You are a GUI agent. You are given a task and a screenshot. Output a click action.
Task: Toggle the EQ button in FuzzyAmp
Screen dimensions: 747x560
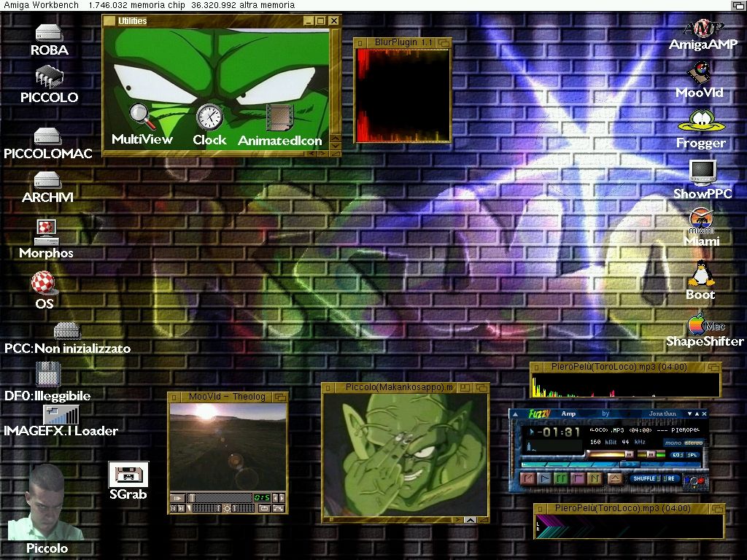click(x=676, y=455)
